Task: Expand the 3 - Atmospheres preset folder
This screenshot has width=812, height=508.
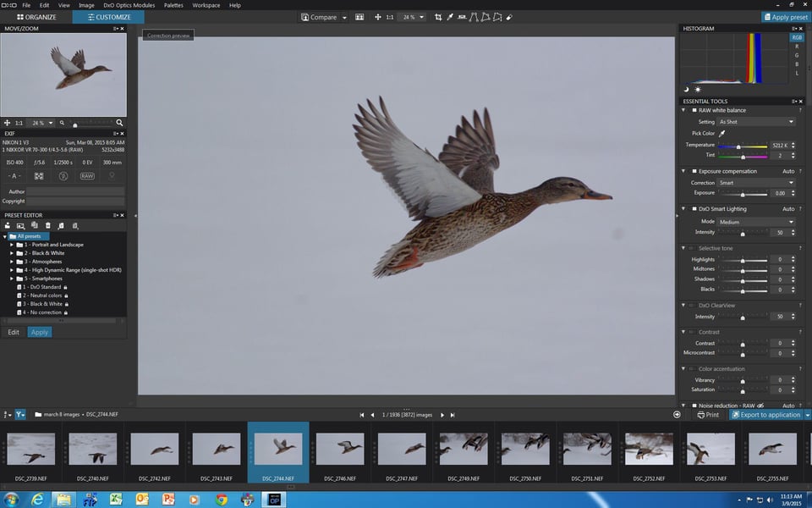Action: [12, 262]
